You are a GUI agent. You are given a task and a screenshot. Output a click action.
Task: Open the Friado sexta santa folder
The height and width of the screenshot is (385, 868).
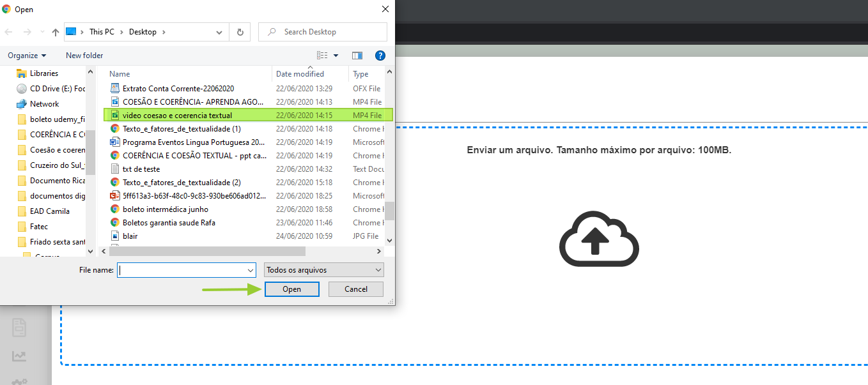pos(50,242)
